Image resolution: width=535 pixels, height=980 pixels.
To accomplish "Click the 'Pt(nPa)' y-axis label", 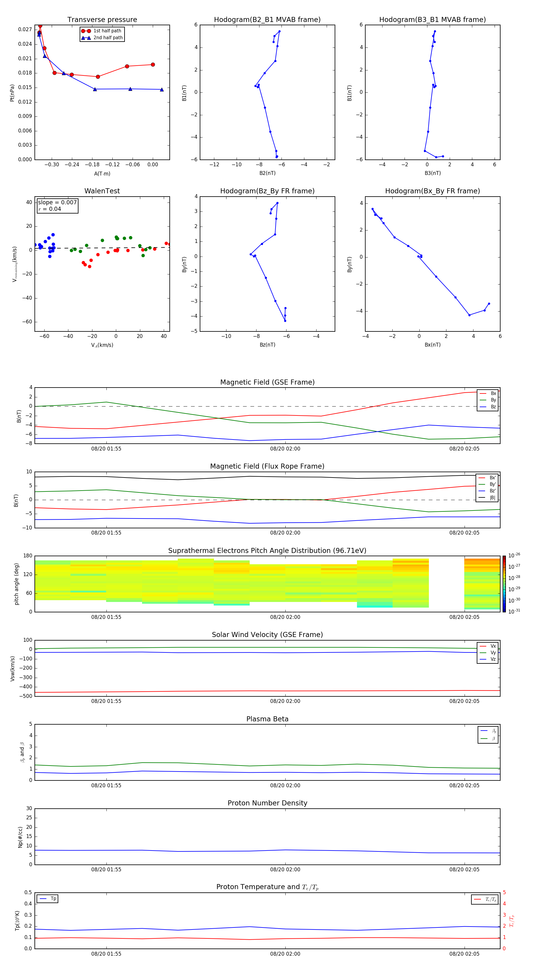I will tap(12, 92).
